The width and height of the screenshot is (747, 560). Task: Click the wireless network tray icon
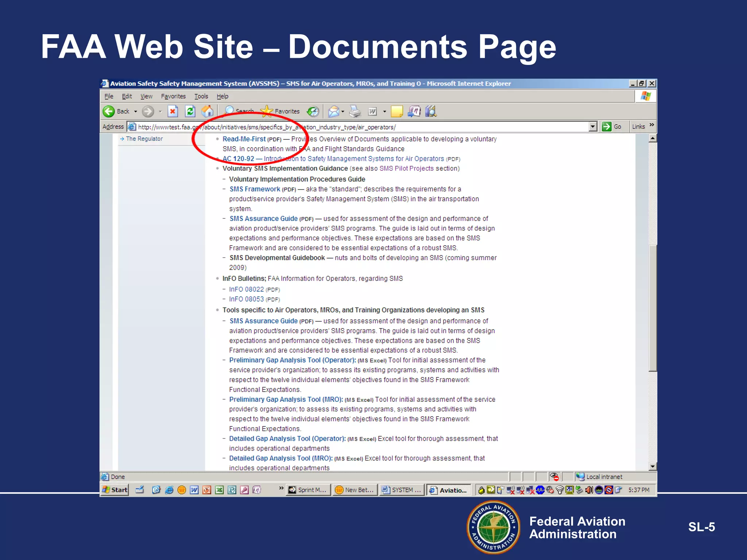tap(560, 490)
